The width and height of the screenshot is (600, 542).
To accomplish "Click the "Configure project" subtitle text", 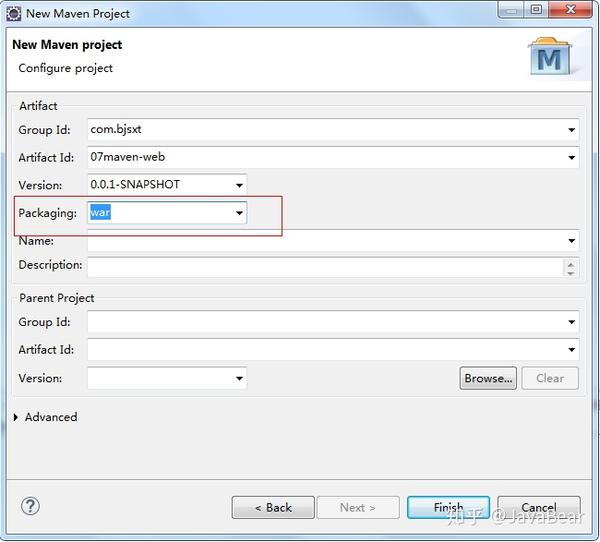I will point(65,68).
